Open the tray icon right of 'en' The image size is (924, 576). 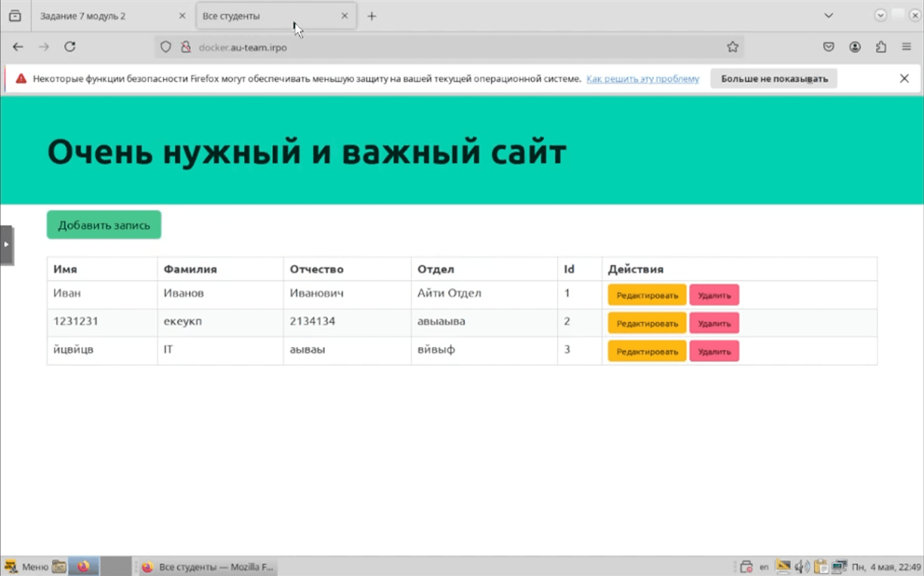pyautogui.click(x=783, y=567)
